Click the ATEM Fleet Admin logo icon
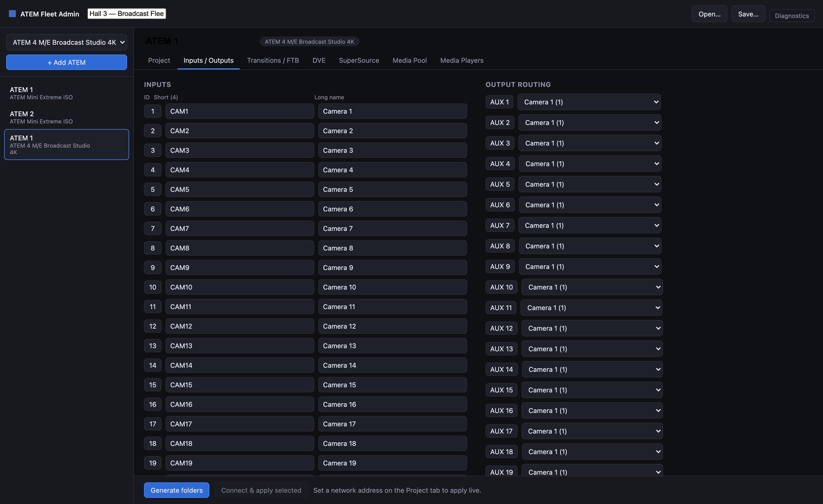 pos(12,14)
